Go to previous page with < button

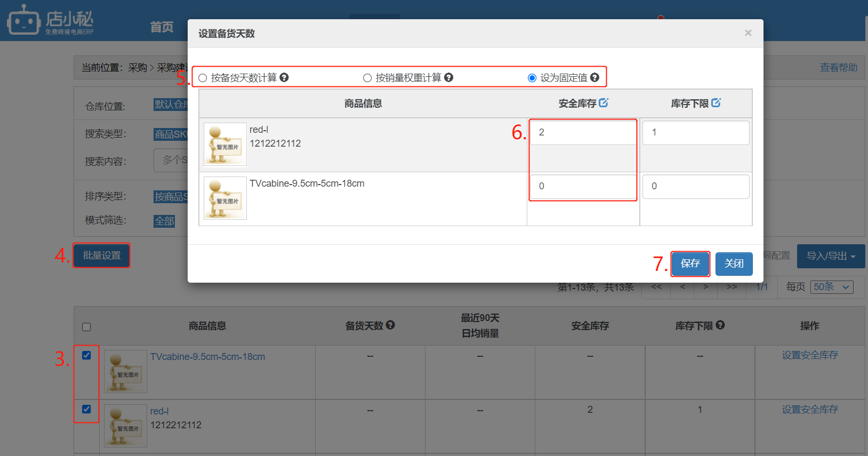(x=682, y=287)
